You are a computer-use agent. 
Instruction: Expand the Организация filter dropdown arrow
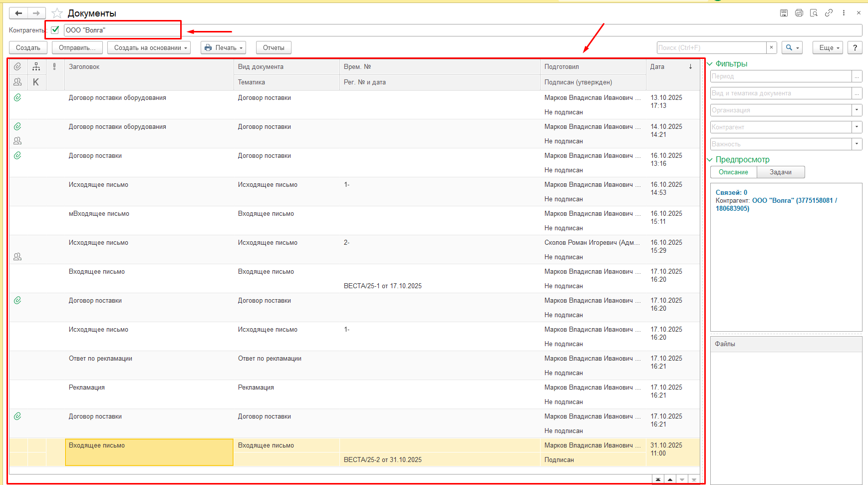(x=857, y=110)
